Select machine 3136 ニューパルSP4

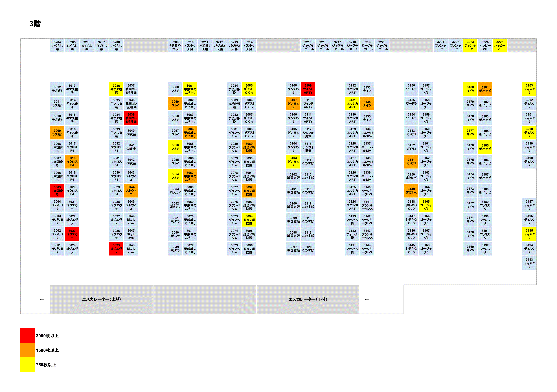[367, 132]
